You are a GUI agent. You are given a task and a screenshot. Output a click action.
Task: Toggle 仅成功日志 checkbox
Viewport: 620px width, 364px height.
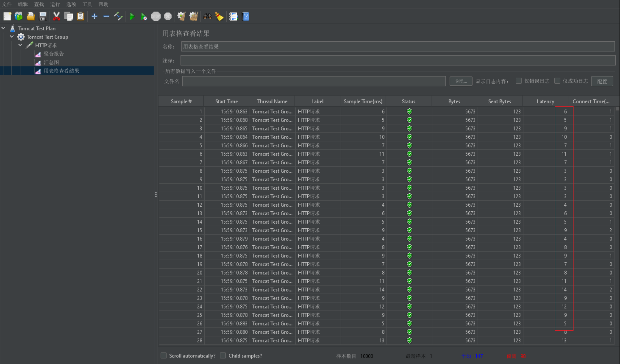(x=557, y=81)
